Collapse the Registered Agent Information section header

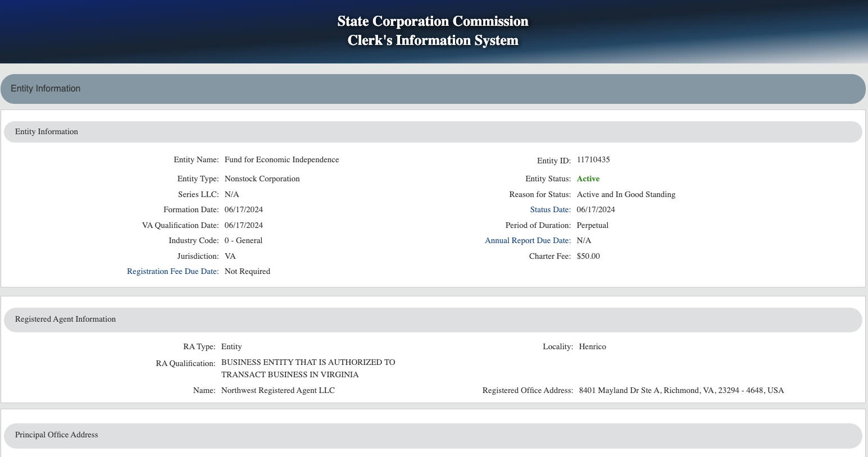[x=433, y=319]
